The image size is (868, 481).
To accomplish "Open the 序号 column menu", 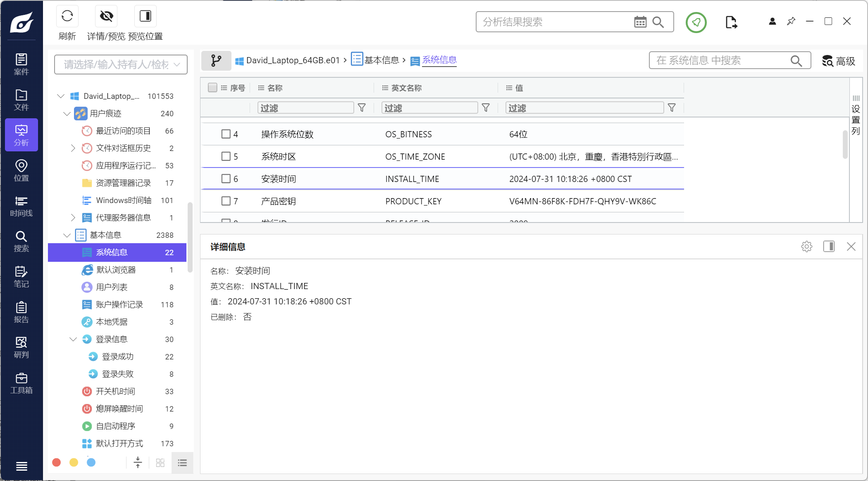I will [x=224, y=88].
